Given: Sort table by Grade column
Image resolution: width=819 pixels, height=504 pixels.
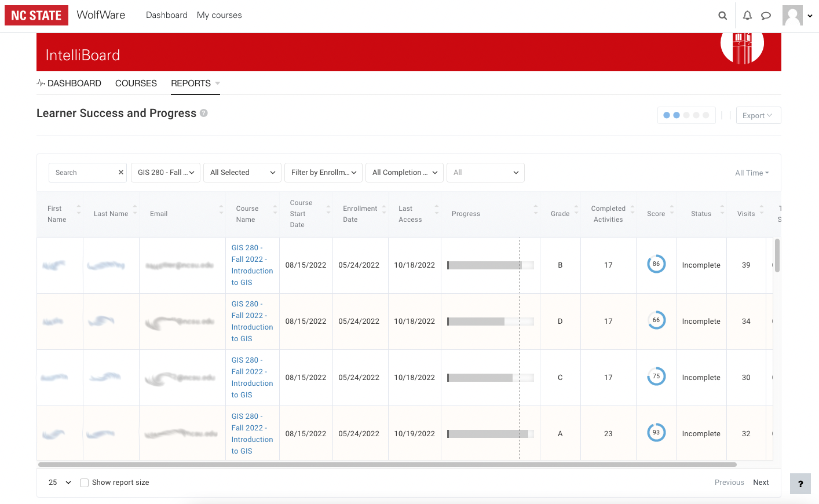Looking at the screenshot, I should click(560, 214).
